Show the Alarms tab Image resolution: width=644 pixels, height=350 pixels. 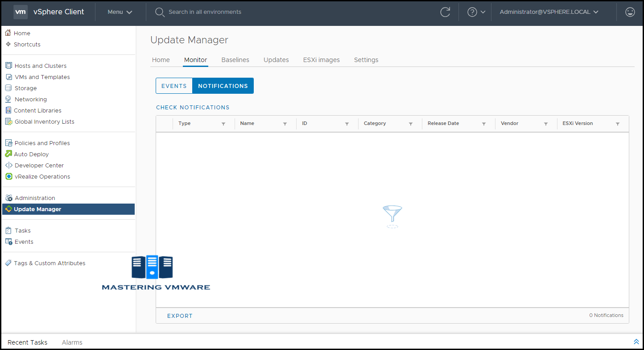72,342
